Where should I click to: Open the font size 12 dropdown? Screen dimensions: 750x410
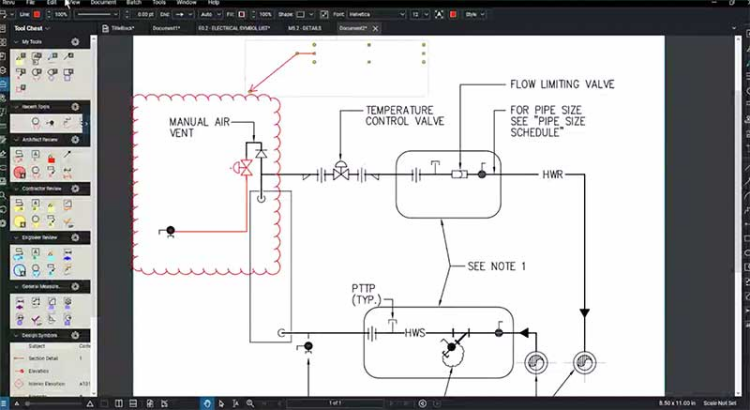tap(419, 15)
